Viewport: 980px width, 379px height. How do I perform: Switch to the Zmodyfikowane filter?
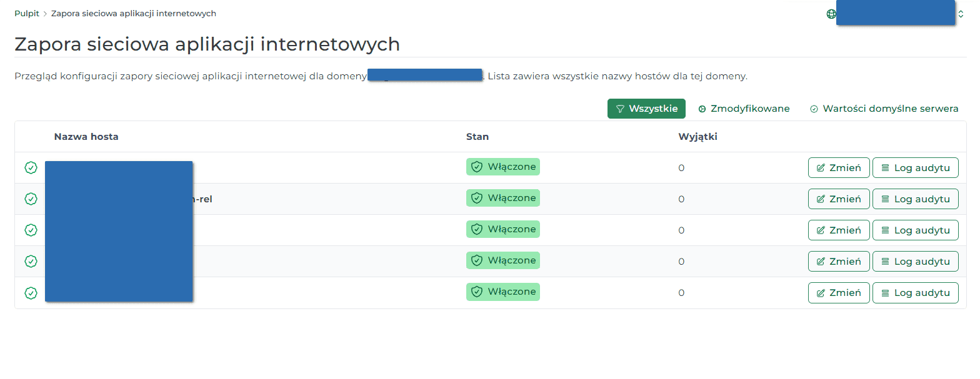tap(744, 109)
